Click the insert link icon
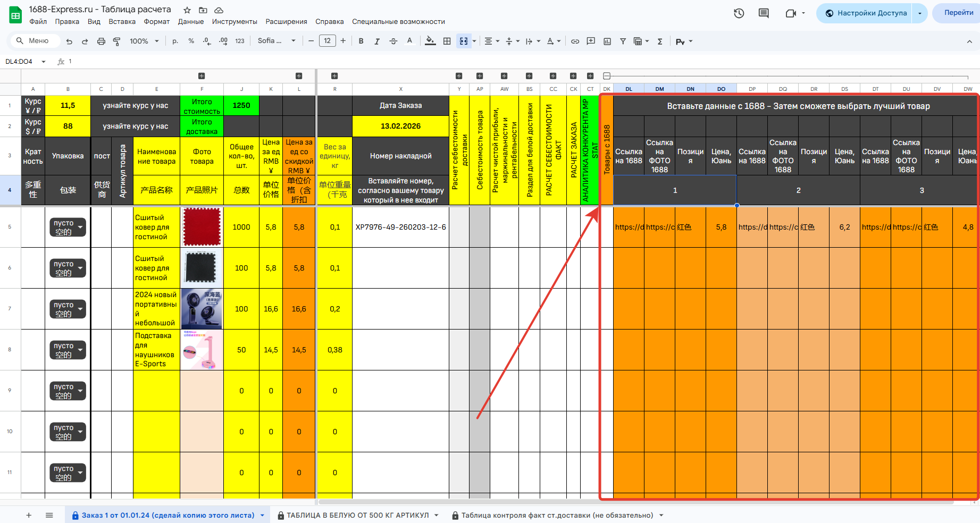980x523 pixels. [x=575, y=41]
